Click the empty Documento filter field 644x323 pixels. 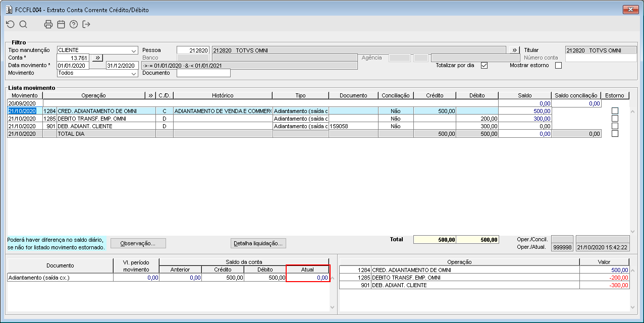pos(203,73)
